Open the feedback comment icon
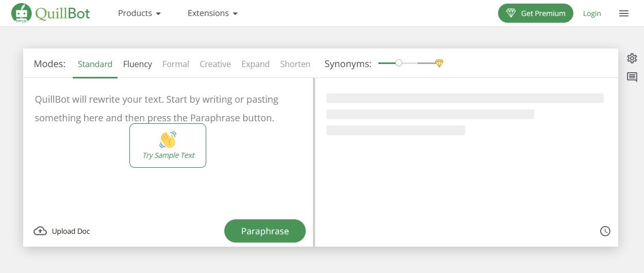 tap(632, 77)
